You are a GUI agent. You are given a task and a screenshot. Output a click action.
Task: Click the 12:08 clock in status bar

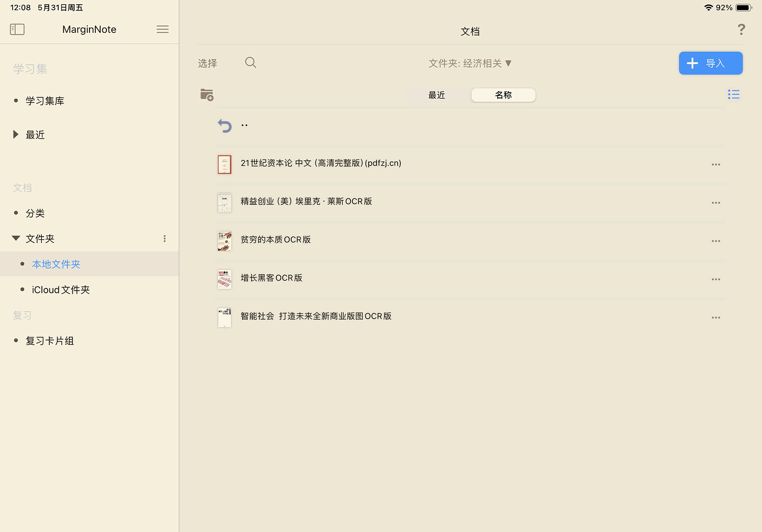[21, 7]
